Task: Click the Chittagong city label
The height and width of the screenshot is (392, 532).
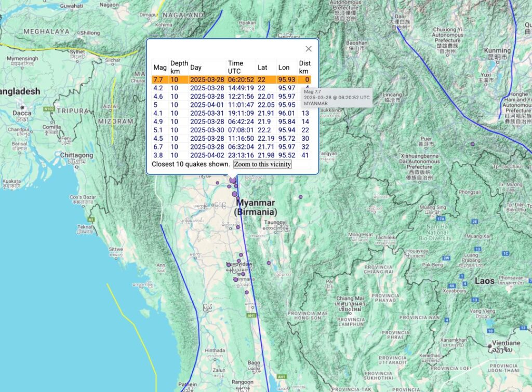Action: point(76,155)
